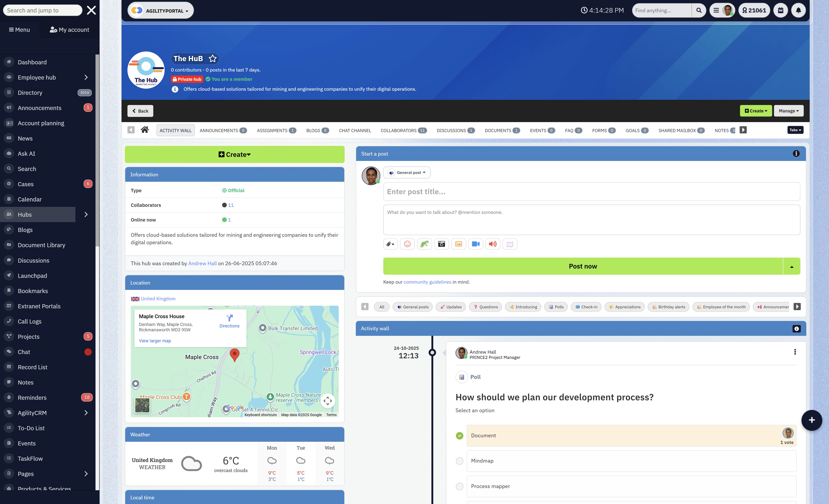Select the Document poll option radio

460,436
